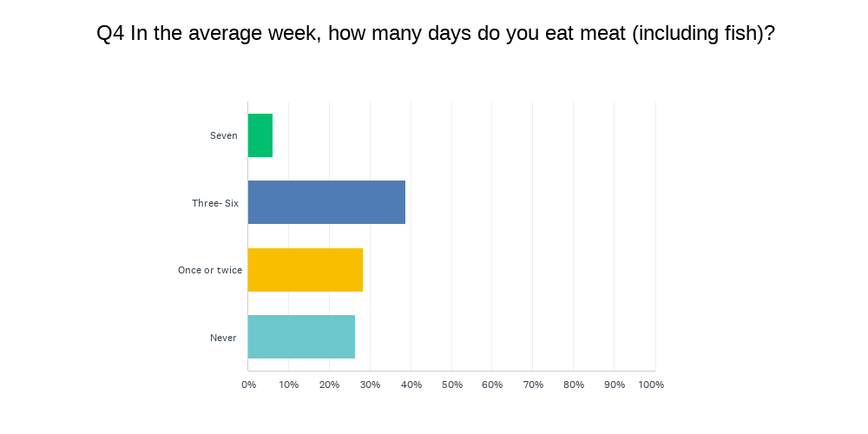The width and height of the screenshot is (868, 434).
Task: Click the 0% axis tick label
Action: (x=248, y=385)
